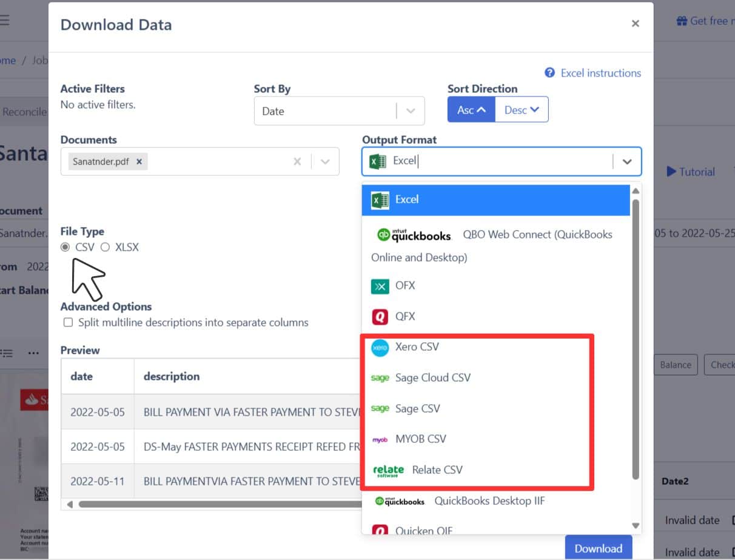Pick Sage CSV output format

pyautogui.click(x=495, y=409)
